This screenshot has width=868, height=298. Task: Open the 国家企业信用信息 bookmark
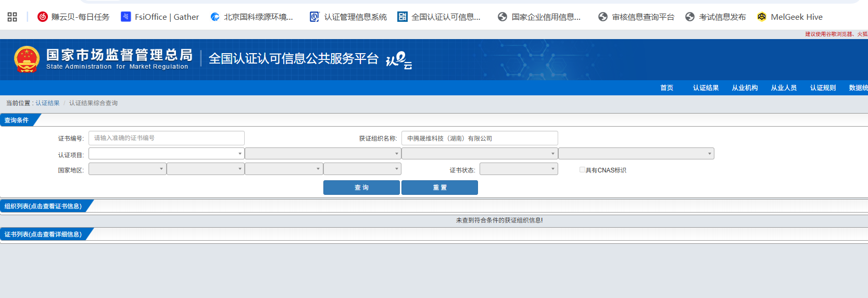tap(539, 17)
